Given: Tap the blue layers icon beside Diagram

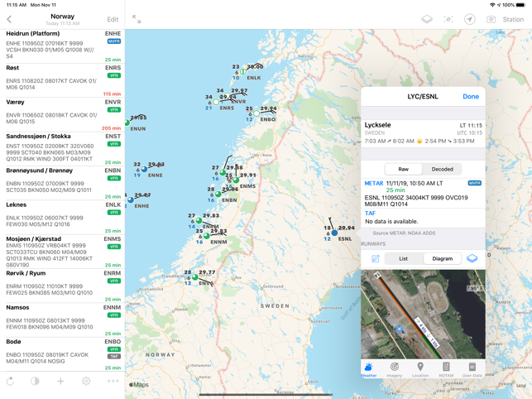Looking at the screenshot, I should [x=472, y=258].
